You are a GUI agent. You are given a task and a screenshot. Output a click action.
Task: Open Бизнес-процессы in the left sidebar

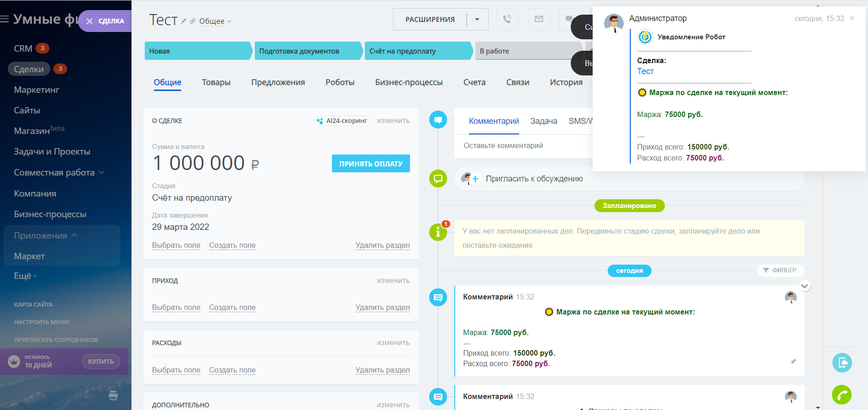click(x=50, y=214)
